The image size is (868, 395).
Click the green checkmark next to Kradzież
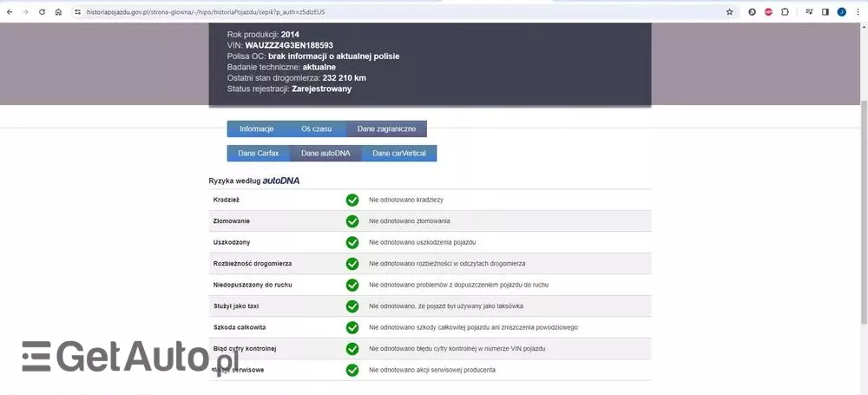click(x=352, y=200)
